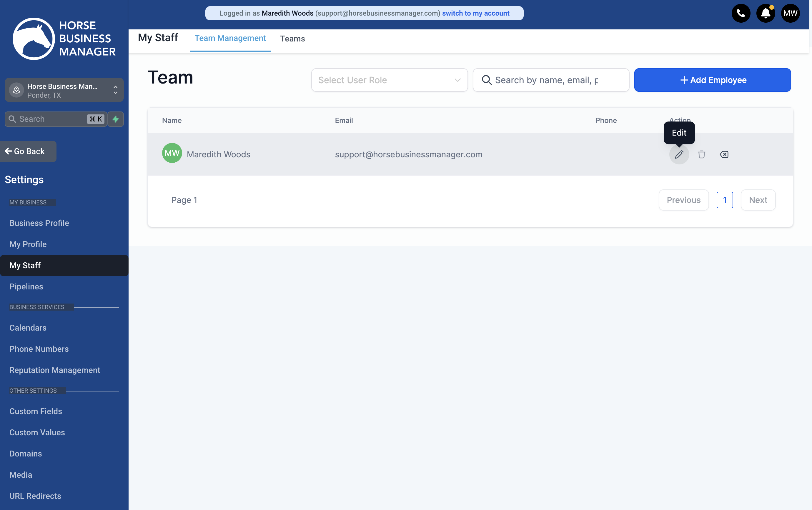The height and width of the screenshot is (510, 812).
Task: Switch to the Team Management tab
Action: pos(230,38)
